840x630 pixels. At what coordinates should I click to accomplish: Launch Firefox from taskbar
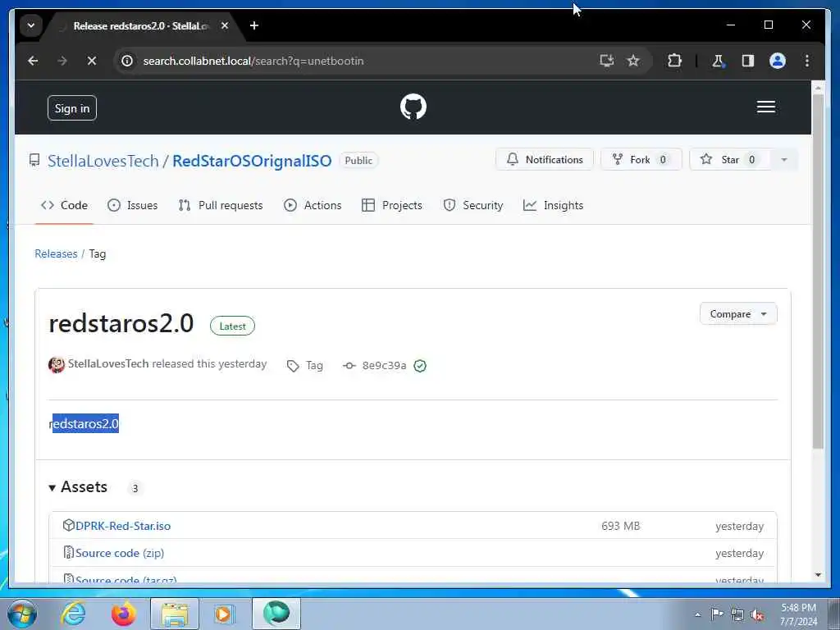pos(123,614)
